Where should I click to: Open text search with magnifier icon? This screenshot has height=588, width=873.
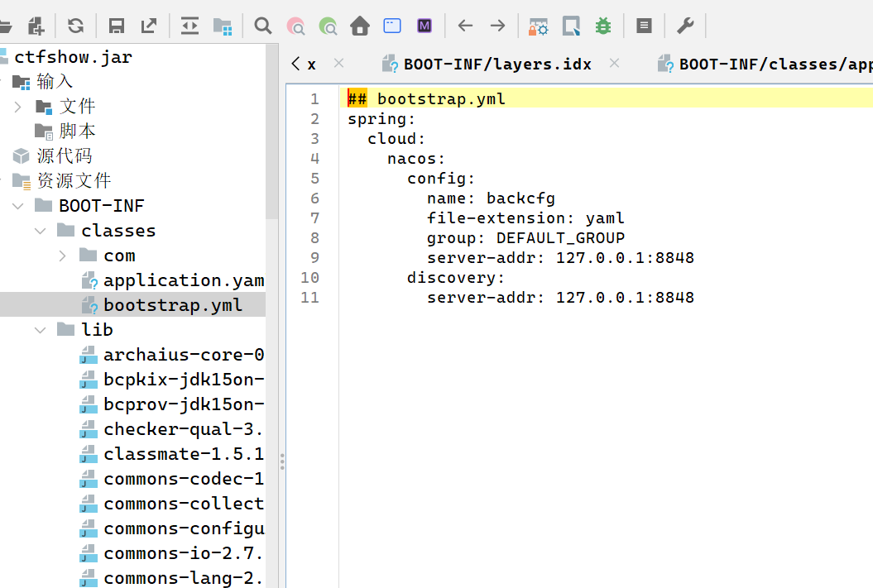click(263, 26)
